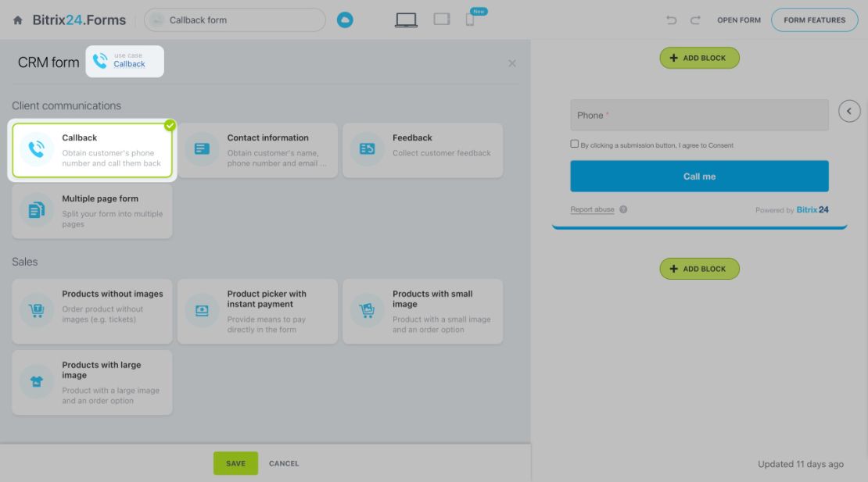Select the Callback form scenario card
Viewport: 868px width, 482px height.
92,150
